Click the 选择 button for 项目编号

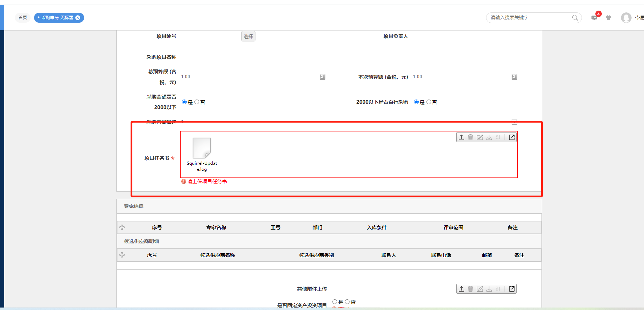(x=248, y=36)
